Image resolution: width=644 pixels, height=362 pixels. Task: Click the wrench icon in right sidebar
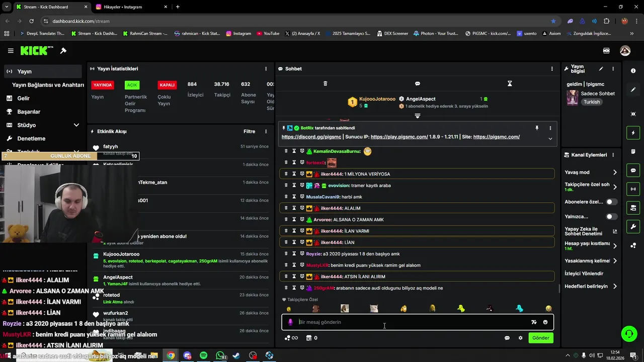coord(633,227)
